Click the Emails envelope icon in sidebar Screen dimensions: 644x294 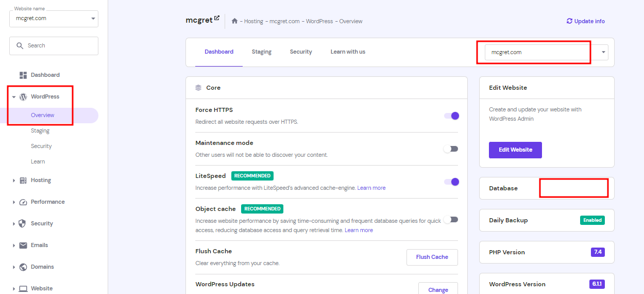click(23, 245)
